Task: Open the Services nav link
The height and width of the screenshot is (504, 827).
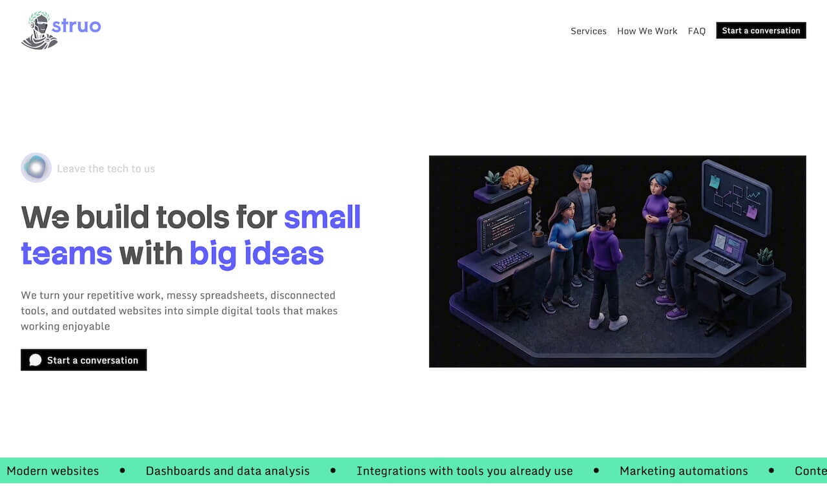Action: [x=589, y=31]
